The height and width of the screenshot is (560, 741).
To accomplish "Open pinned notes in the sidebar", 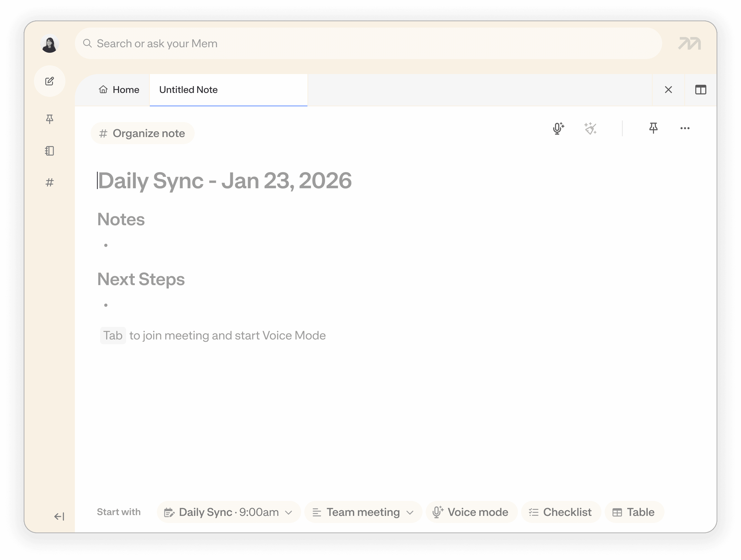I will pyautogui.click(x=50, y=119).
